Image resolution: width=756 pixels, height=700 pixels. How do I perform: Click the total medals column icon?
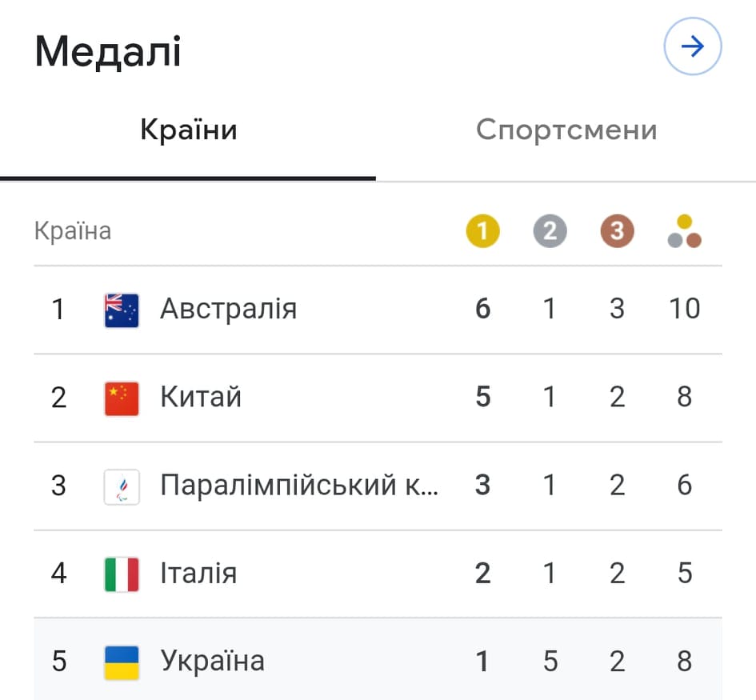coord(684,231)
